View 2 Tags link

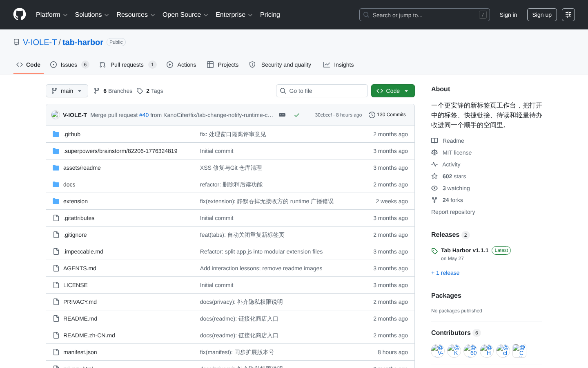pos(150,91)
